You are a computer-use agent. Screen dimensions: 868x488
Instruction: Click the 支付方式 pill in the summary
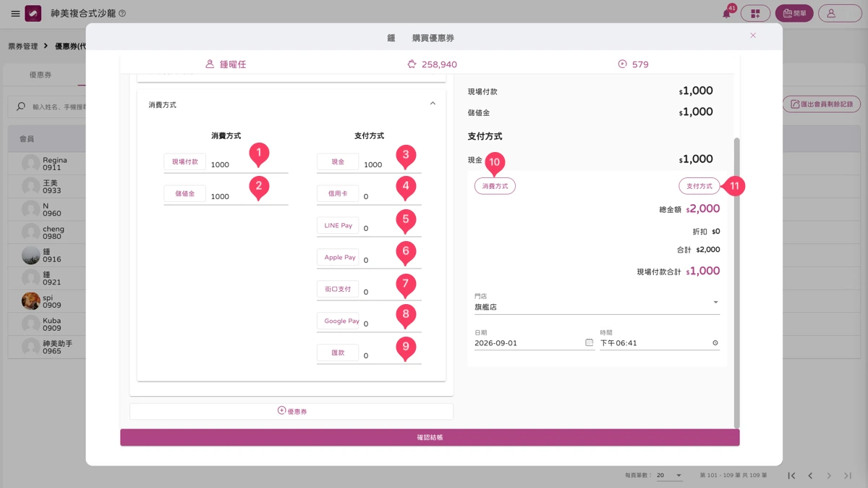click(x=699, y=186)
